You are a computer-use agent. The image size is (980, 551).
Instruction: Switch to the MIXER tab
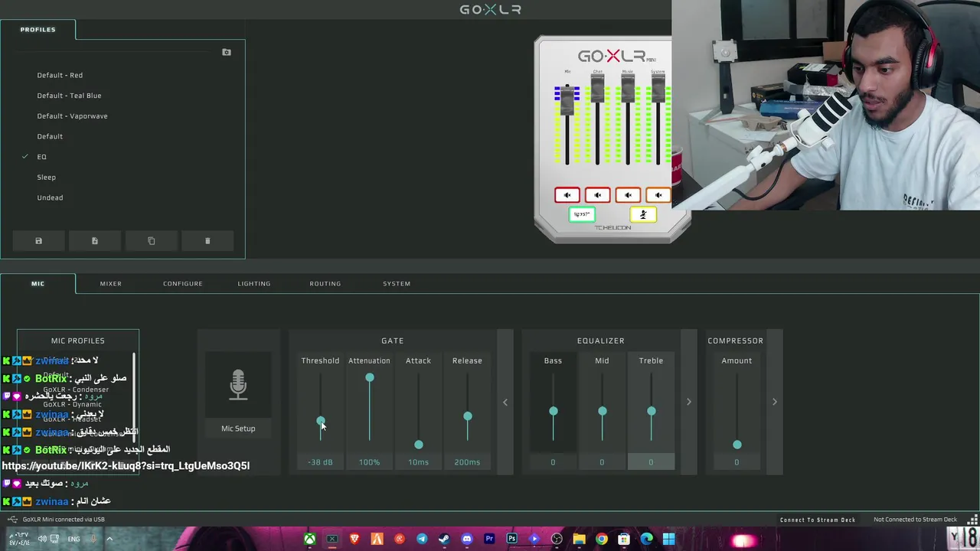[110, 284]
